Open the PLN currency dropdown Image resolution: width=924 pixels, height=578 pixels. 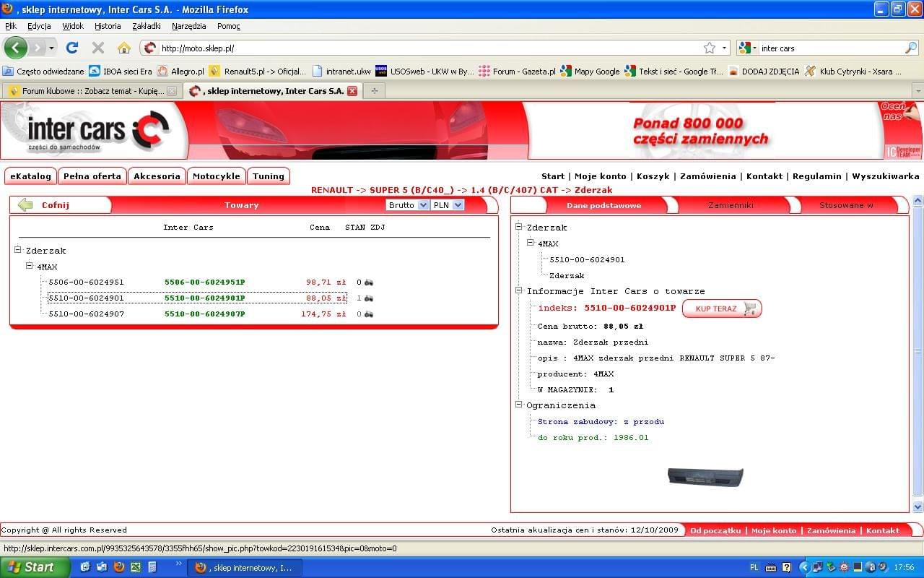pyautogui.click(x=448, y=205)
